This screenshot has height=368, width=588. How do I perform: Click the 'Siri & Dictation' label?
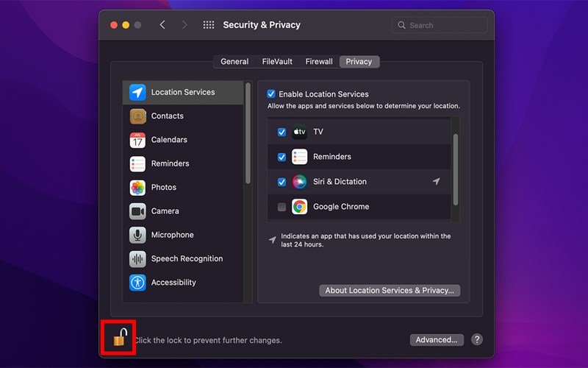(x=340, y=182)
